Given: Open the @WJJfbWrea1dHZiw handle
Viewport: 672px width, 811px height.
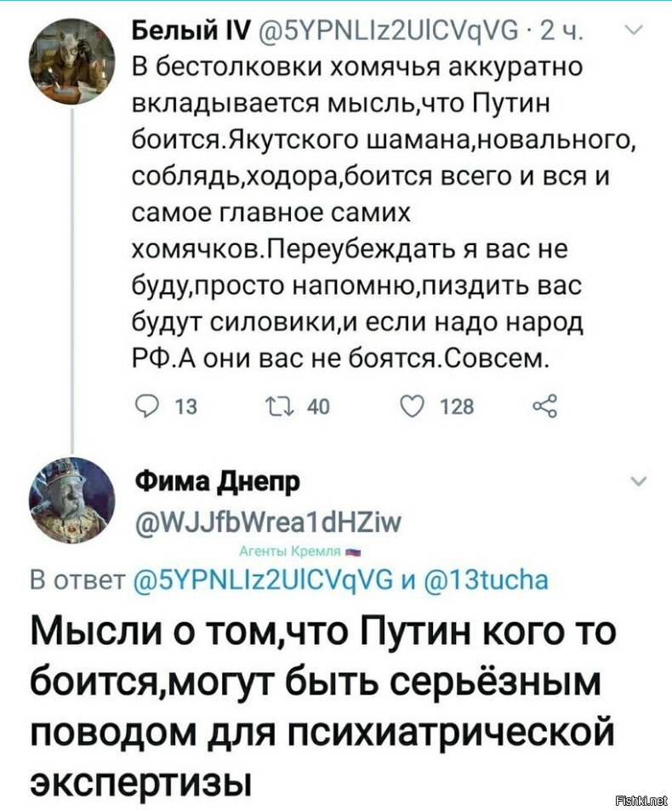Looking at the screenshot, I should click(268, 522).
